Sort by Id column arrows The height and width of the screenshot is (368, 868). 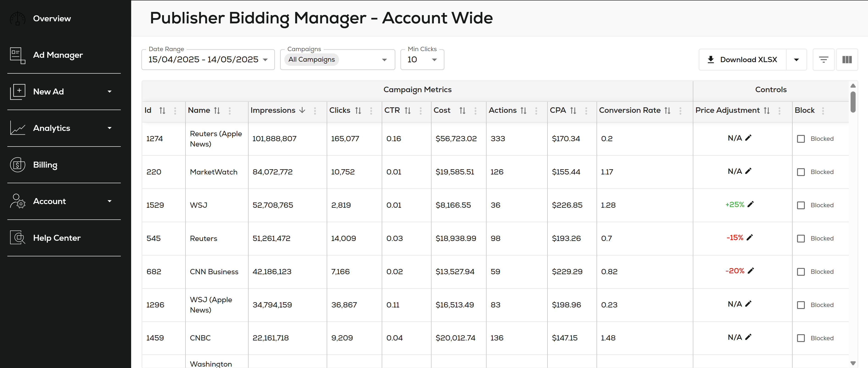tap(162, 111)
